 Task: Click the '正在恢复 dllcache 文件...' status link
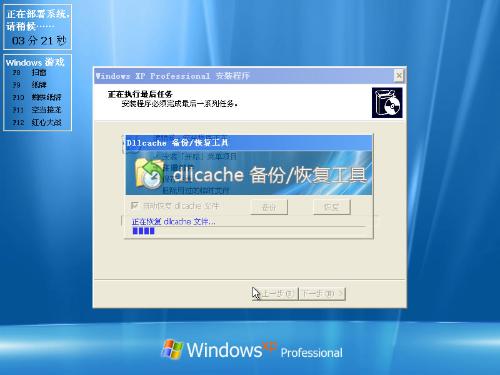pos(174,221)
